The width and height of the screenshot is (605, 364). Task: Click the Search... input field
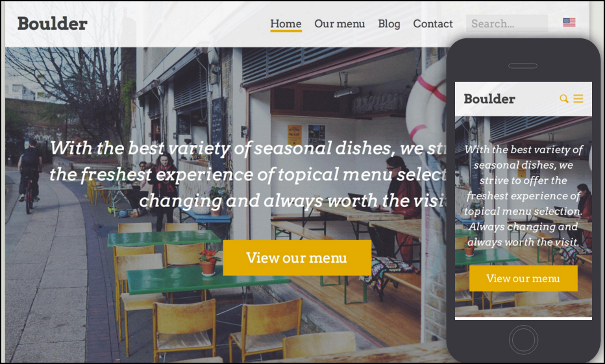click(x=506, y=23)
